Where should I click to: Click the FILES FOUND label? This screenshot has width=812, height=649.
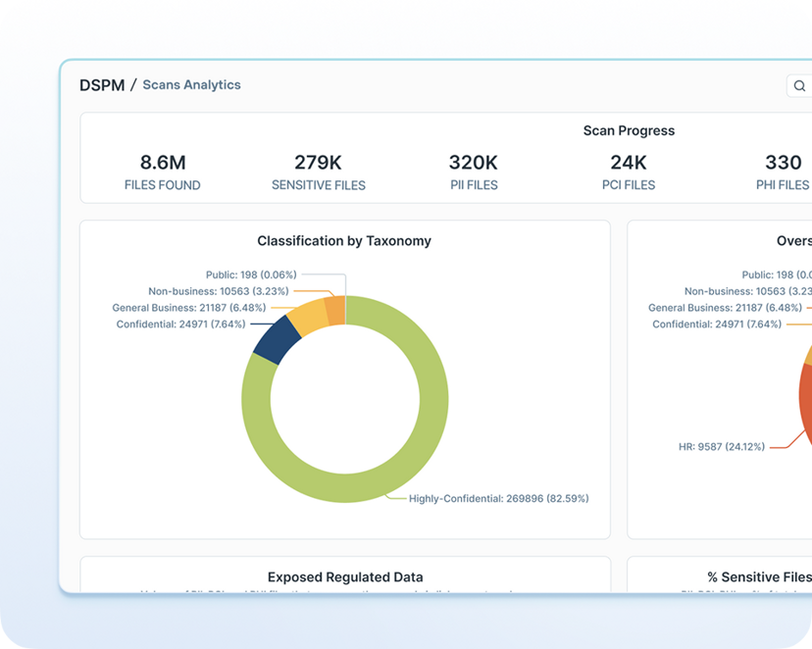click(x=163, y=185)
